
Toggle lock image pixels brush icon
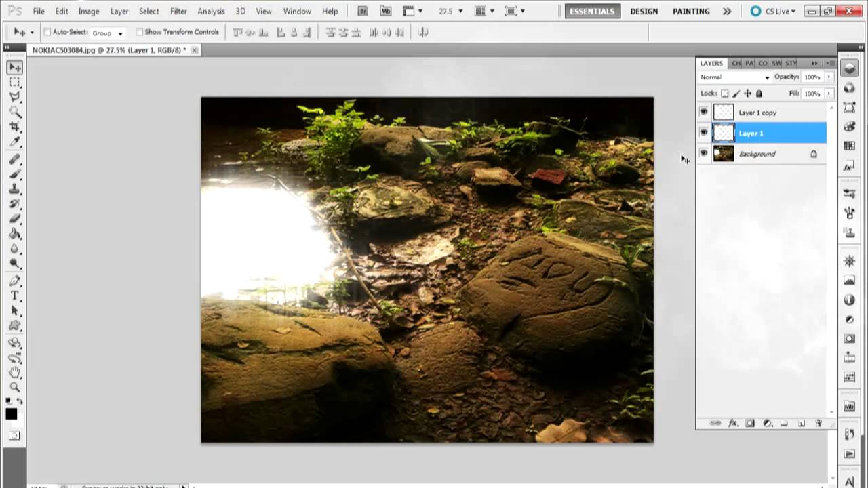pos(736,94)
